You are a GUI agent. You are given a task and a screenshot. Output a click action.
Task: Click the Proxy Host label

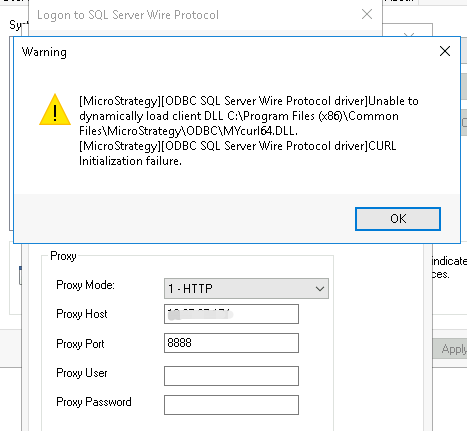pos(82,314)
